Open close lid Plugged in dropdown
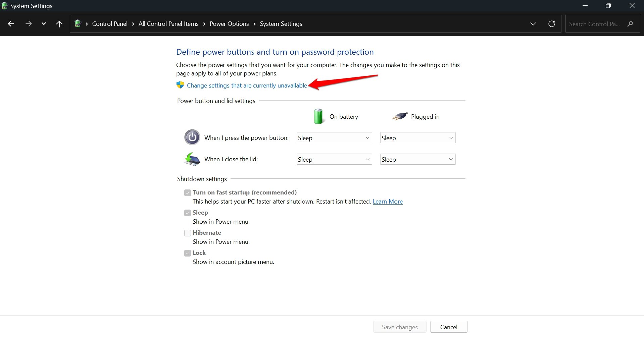The width and height of the screenshot is (644, 337). pyautogui.click(x=418, y=159)
